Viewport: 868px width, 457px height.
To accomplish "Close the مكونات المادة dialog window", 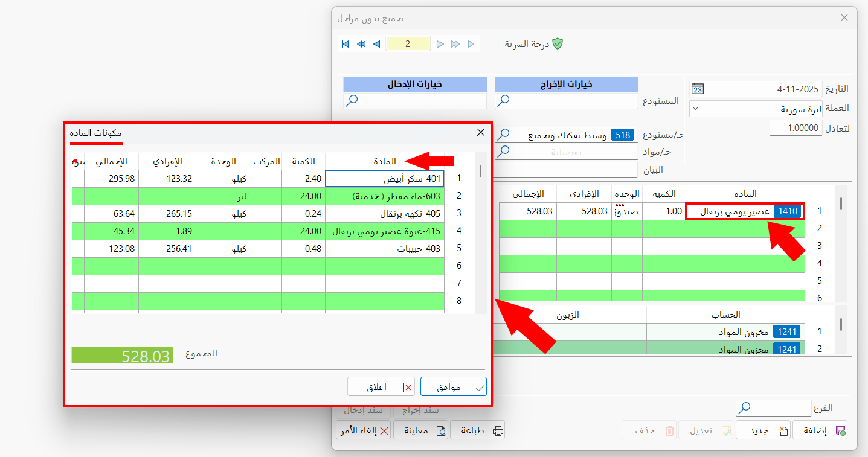I will pos(481,132).
